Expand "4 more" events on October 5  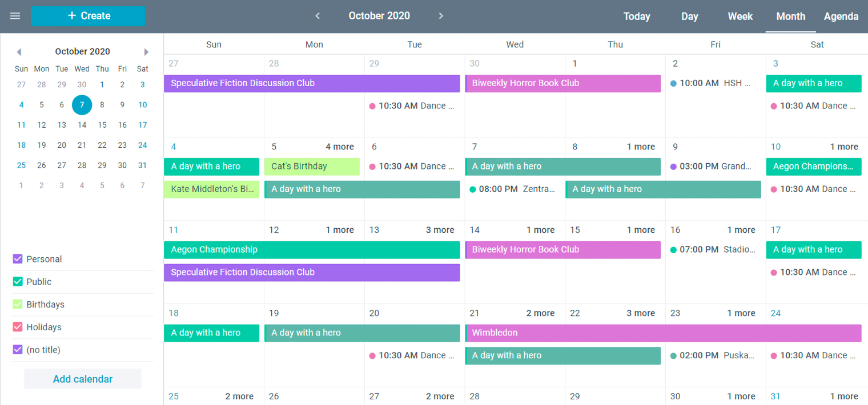click(x=339, y=147)
